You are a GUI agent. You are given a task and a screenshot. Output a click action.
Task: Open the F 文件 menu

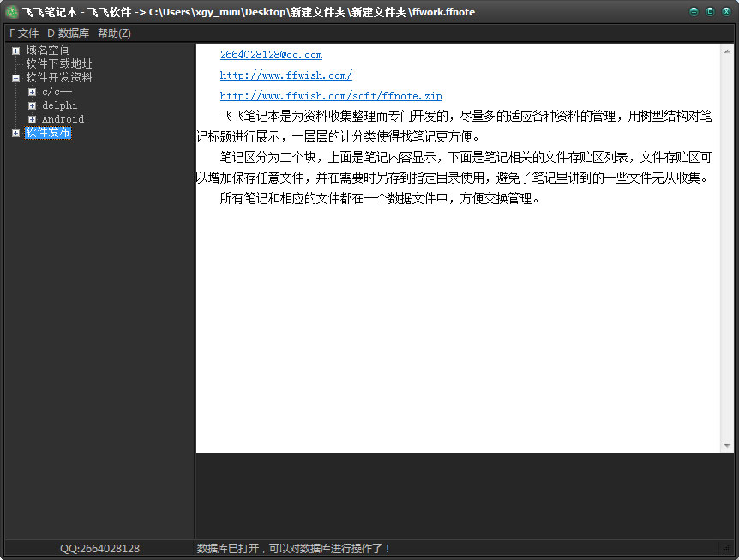tap(24, 33)
